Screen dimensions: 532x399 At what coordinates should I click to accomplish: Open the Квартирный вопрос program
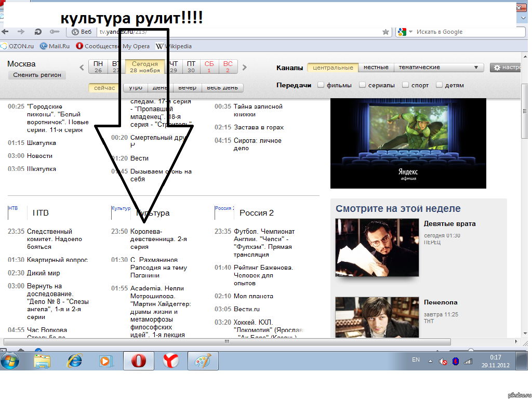pos(57,260)
